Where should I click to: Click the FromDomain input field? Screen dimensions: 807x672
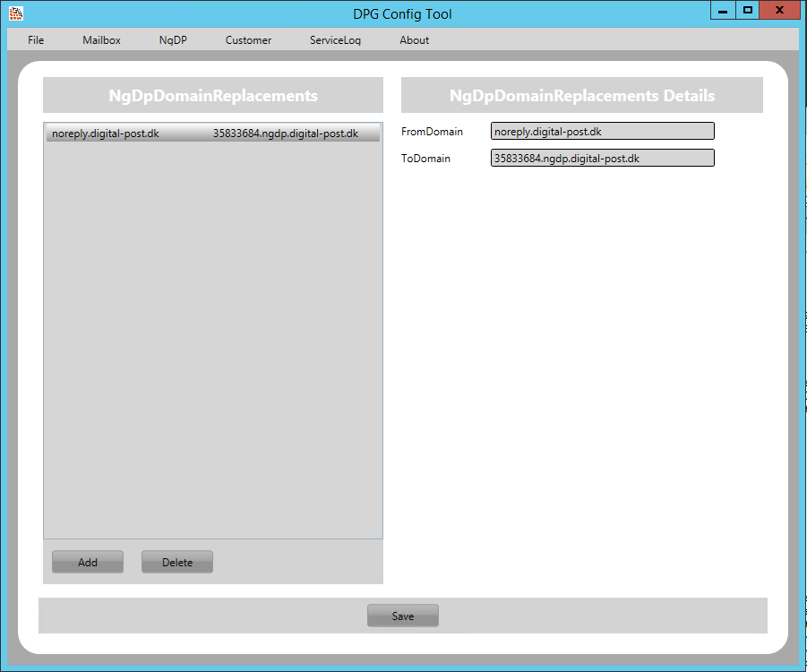tap(603, 132)
